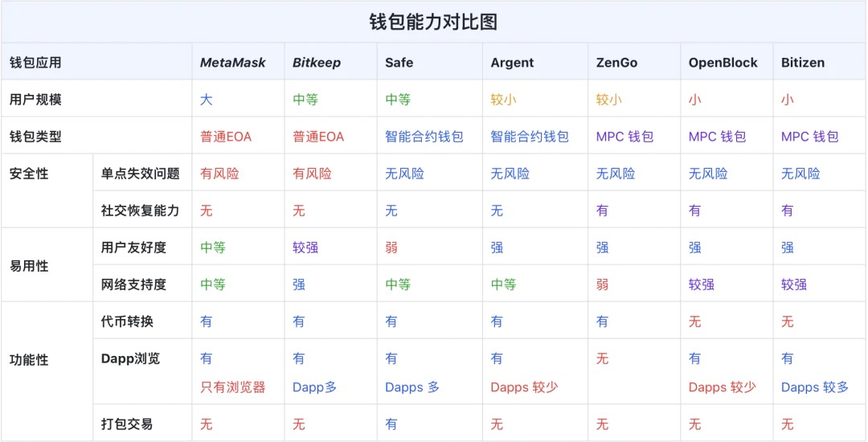Image resolution: width=868 pixels, height=442 pixels.
Task: Select the 网络支持度 row label
Action: tap(133, 284)
